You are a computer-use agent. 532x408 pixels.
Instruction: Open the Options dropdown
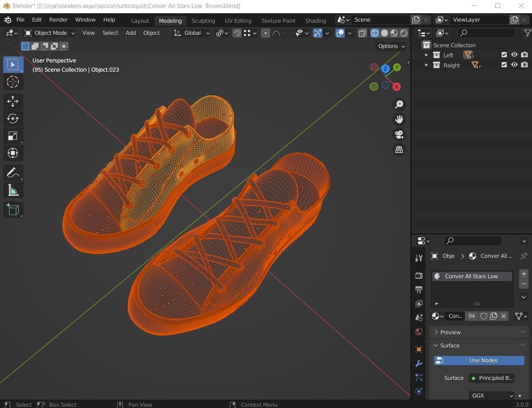tap(391, 46)
